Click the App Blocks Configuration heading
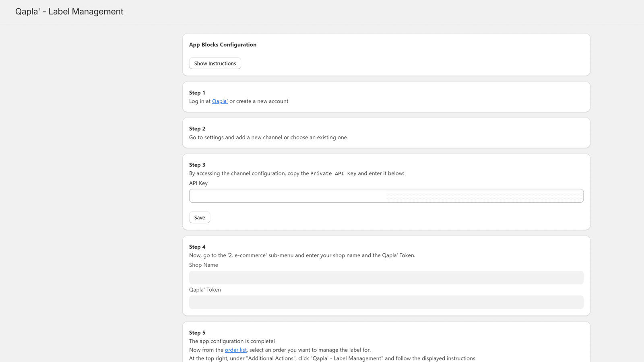 (223, 45)
